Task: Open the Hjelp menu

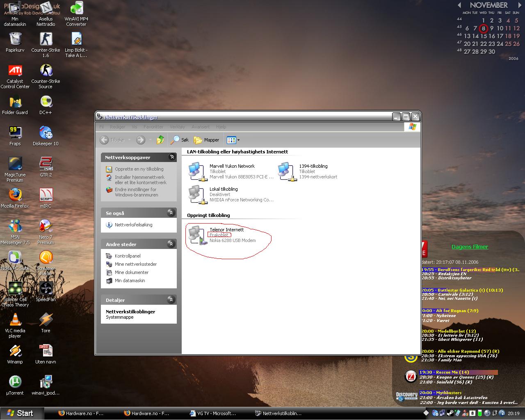Action: tap(221, 127)
